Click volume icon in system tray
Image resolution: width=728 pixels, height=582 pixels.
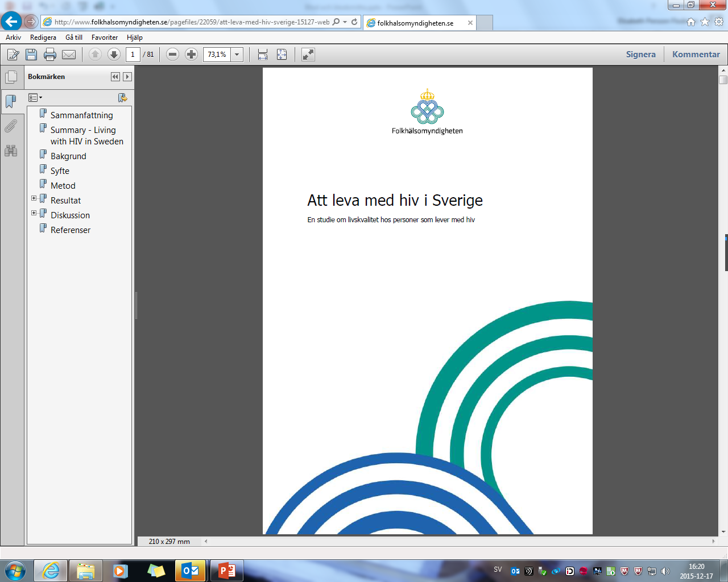coord(665,571)
